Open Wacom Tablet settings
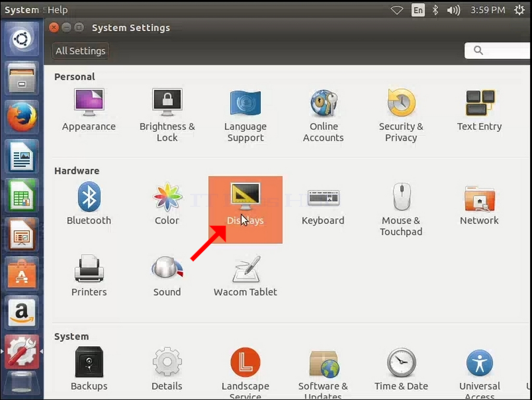This screenshot has width=532, height=400. [x=245, y=276]
